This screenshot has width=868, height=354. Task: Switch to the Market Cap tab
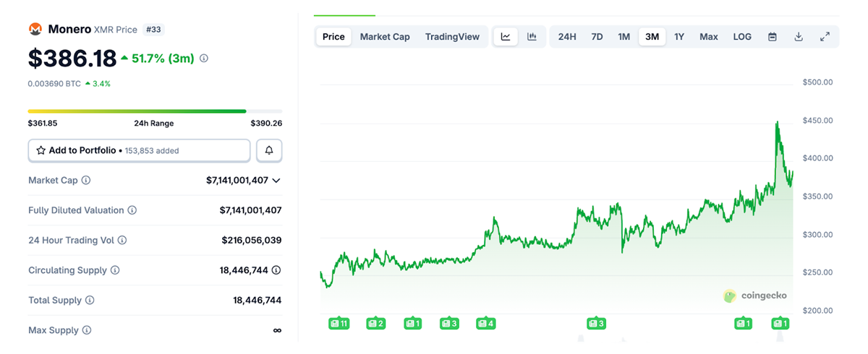point(385,37)
